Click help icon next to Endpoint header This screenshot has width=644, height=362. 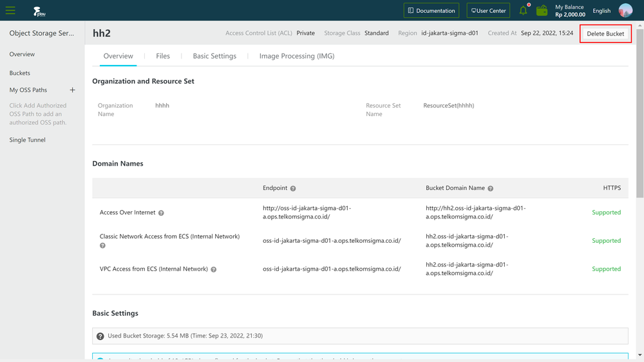[x=293, y=189]
